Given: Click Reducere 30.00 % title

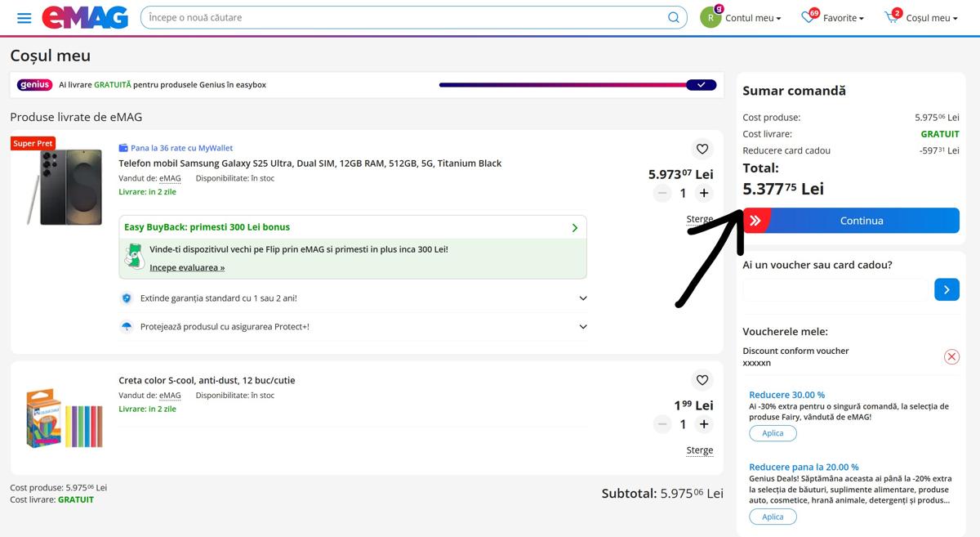Looking at the screenshot, I should tap(786, 395).
